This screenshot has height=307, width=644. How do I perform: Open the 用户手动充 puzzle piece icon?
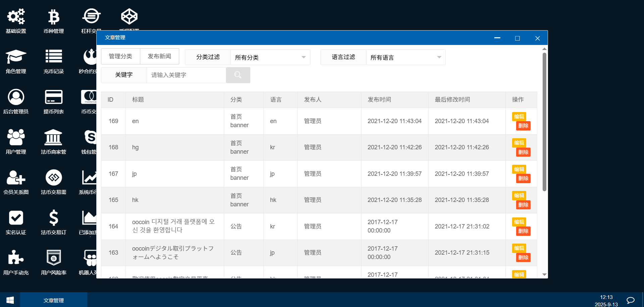[16, 258]
